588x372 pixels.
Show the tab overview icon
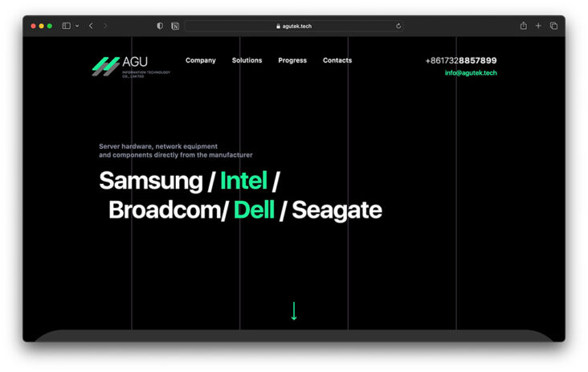[x=553, y=26]
